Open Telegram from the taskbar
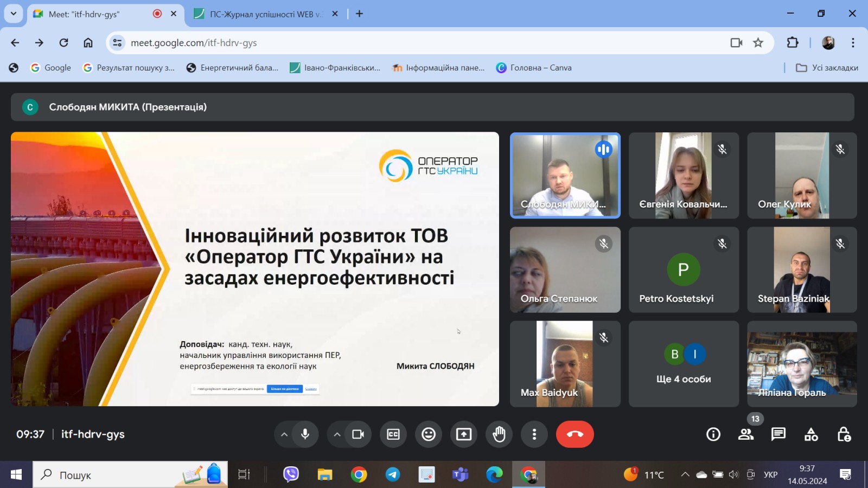868x488 pixels. tap(392, 474)
